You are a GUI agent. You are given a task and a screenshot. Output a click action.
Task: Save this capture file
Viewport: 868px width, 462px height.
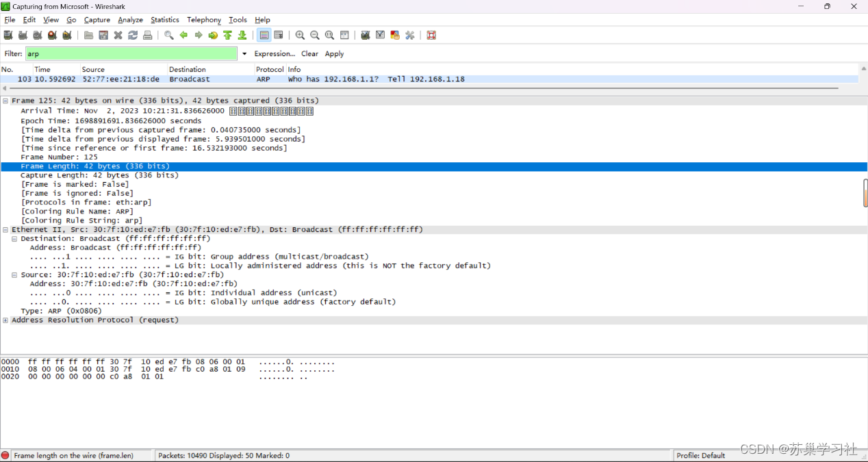coord(103,35)
